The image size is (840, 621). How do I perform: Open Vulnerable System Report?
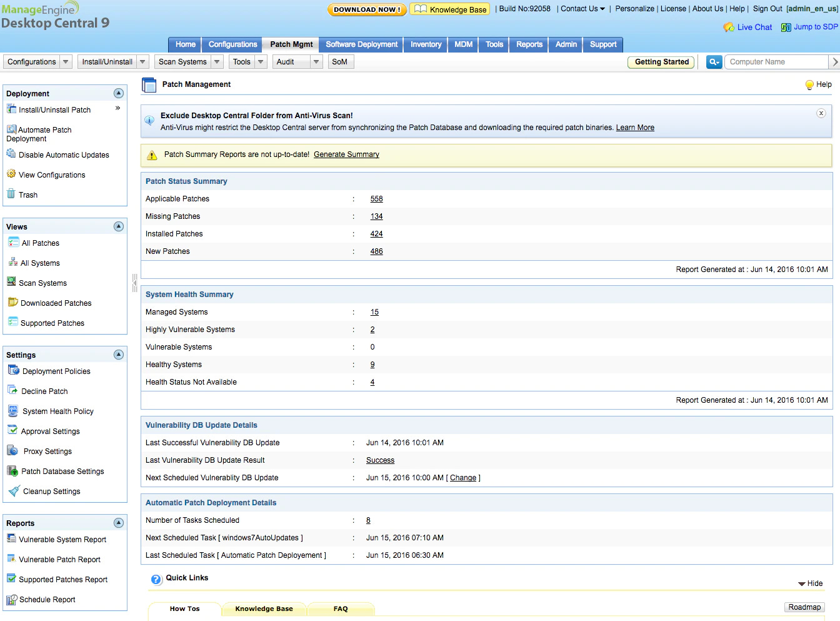[x=62, y=539]
